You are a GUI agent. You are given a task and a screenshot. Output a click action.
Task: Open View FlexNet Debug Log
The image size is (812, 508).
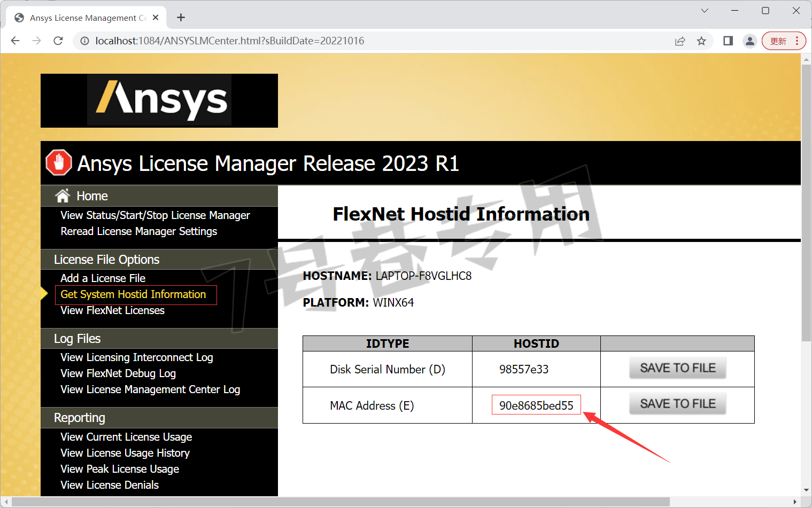[118, 373]
